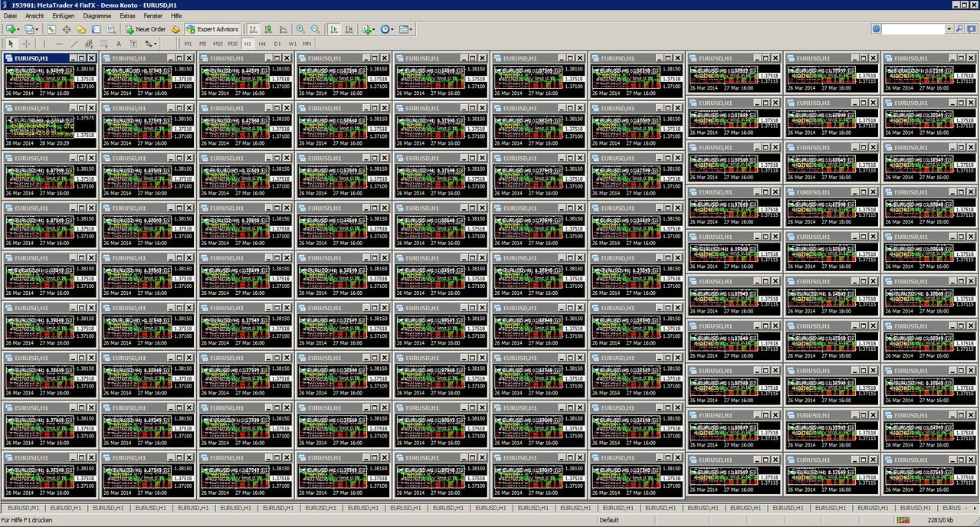Click the search field top right

(x=916, y=28)
